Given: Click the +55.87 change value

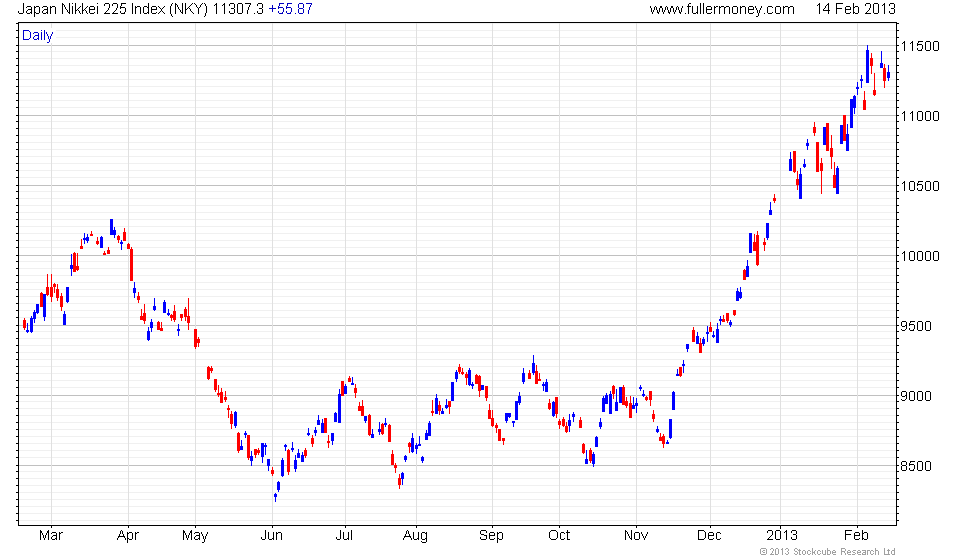Looking at the screenshot, I should (x=291, y=9).
